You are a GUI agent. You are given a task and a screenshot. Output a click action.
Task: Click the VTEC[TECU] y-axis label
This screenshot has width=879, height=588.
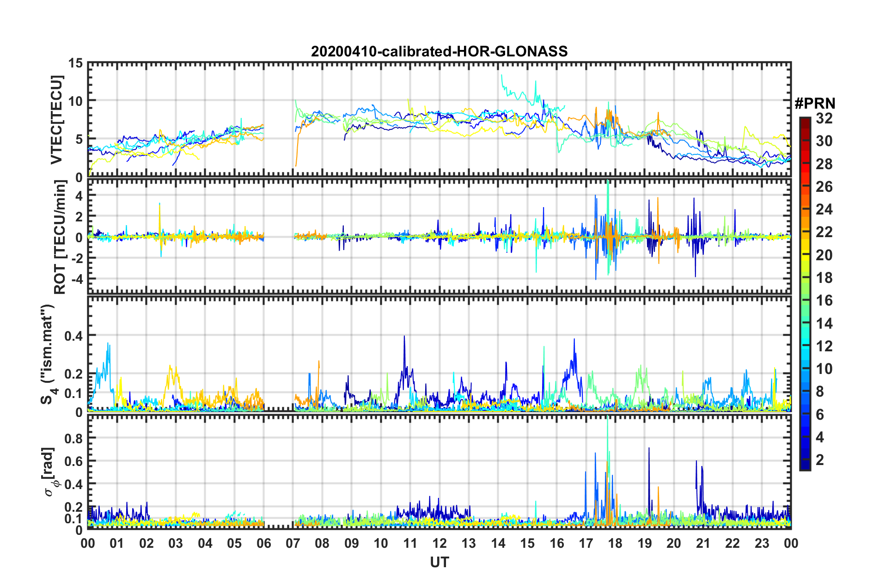click(x=56, y=120)
